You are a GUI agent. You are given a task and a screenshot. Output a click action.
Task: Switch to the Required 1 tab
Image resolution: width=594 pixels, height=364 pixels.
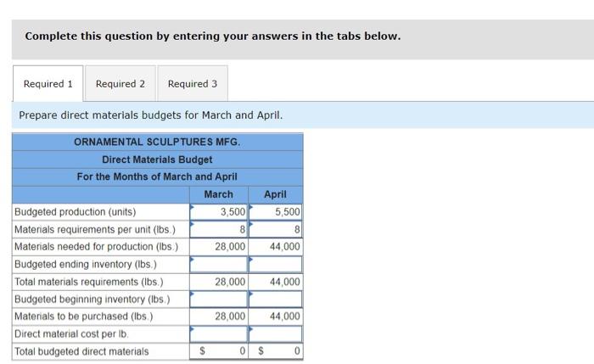point(48,84)
